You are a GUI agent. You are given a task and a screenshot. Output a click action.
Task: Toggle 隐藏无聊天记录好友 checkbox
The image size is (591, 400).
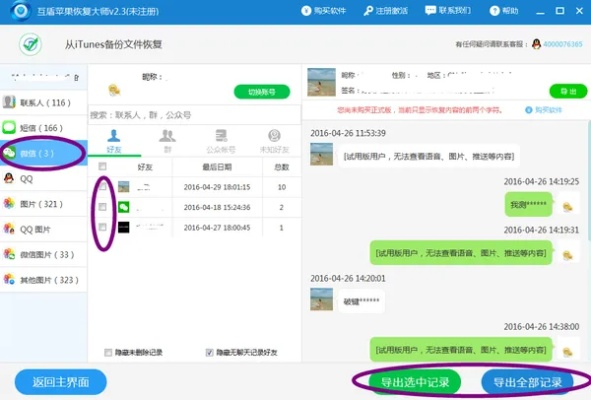[x=210, y=352]
